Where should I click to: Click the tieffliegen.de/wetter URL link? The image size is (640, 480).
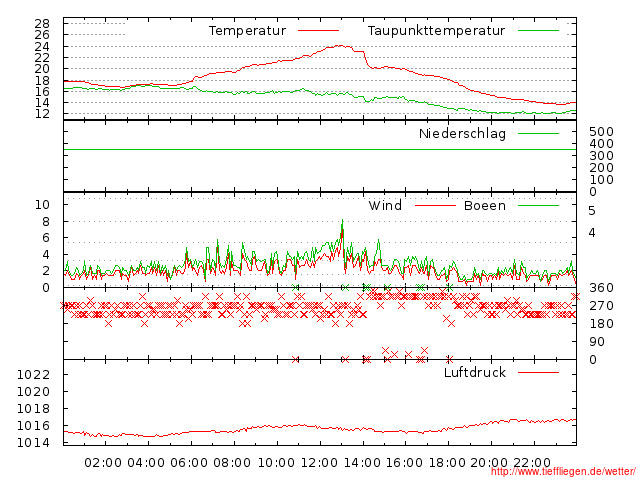pos(563,472)
